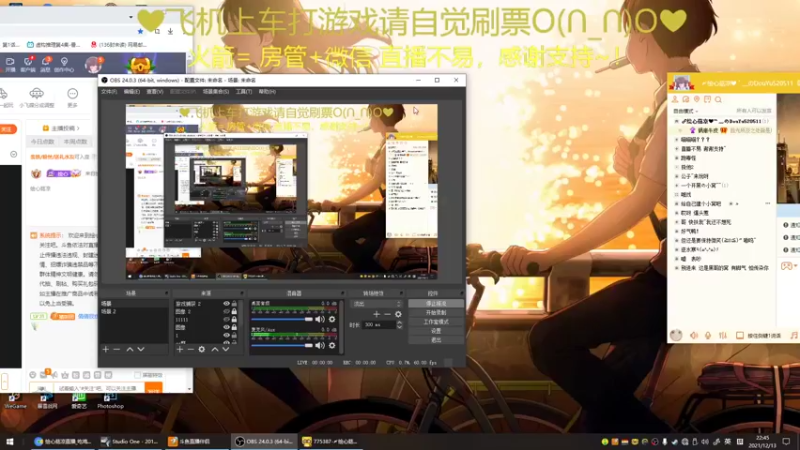The image size is (800, 450).
Task: Click 停止推流 button in OBS controls
Action: 436,304
